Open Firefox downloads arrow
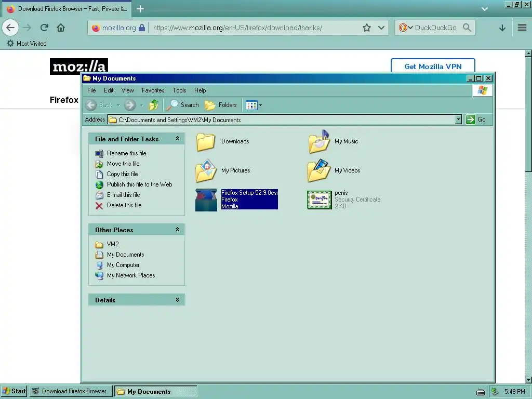This screenshot has width=532, height=399. coord(502,28)
